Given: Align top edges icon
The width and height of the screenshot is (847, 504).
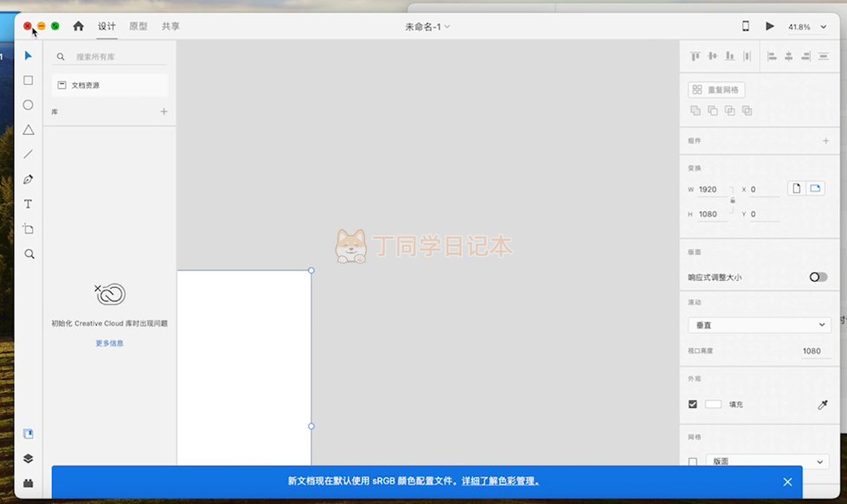Looking at the screenshot, I should tap(696, 56).
